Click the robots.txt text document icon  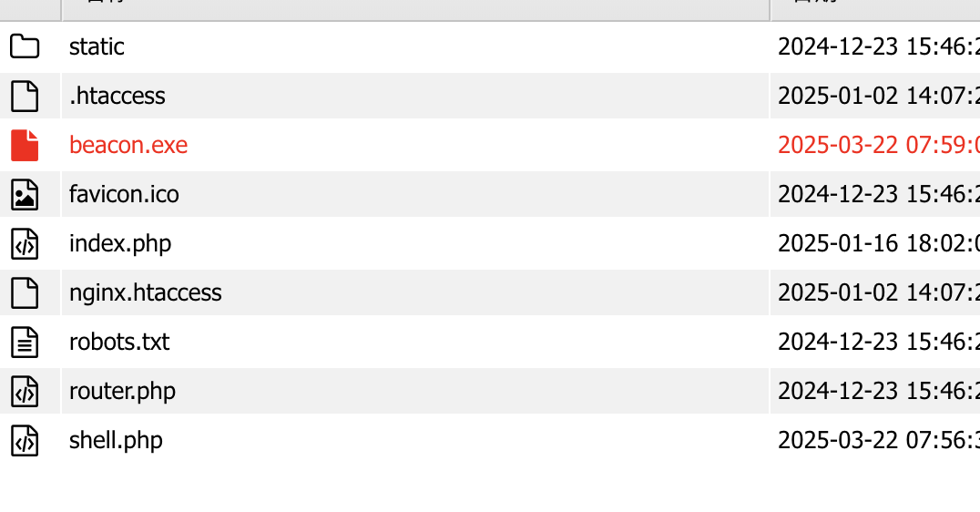click(25, 342)
